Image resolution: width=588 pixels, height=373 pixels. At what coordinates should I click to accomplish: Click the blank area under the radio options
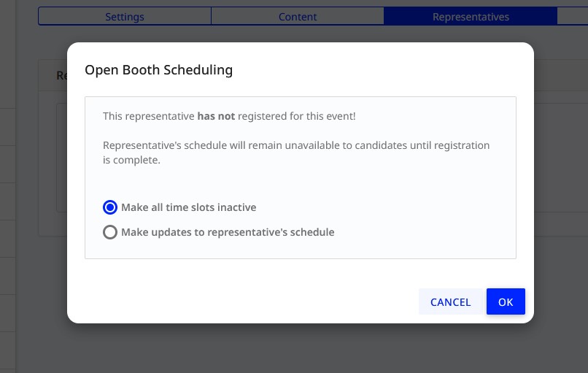[300, 249]
